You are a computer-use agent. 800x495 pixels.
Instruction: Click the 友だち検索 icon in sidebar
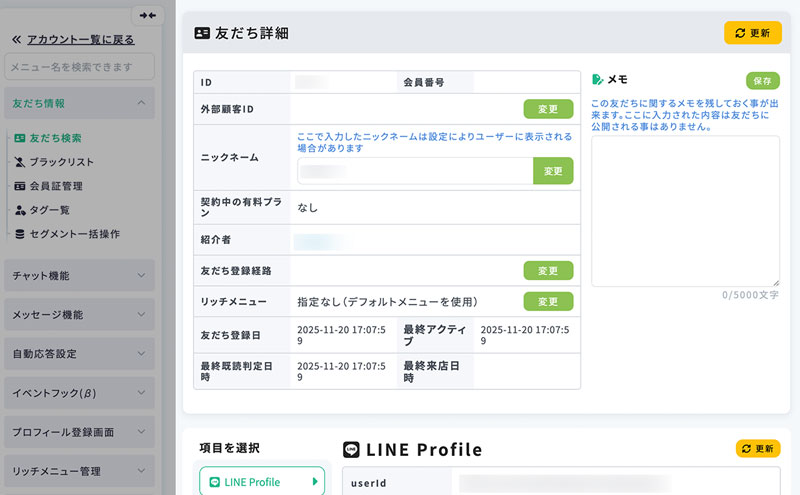pos(20,138)
